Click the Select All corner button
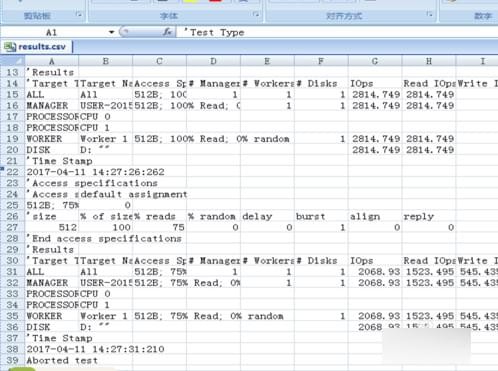Image resolution: width=498 pixels, height=371 pixels. point(12,61)
